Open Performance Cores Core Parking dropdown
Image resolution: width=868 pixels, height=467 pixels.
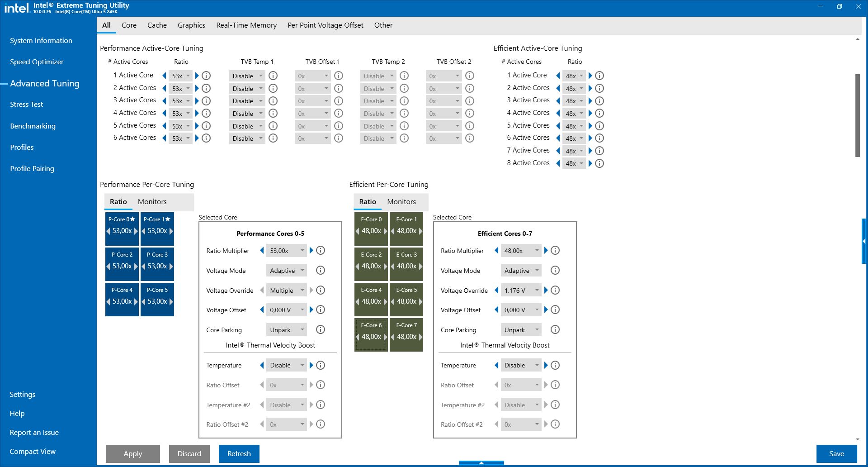pos(287,329)
